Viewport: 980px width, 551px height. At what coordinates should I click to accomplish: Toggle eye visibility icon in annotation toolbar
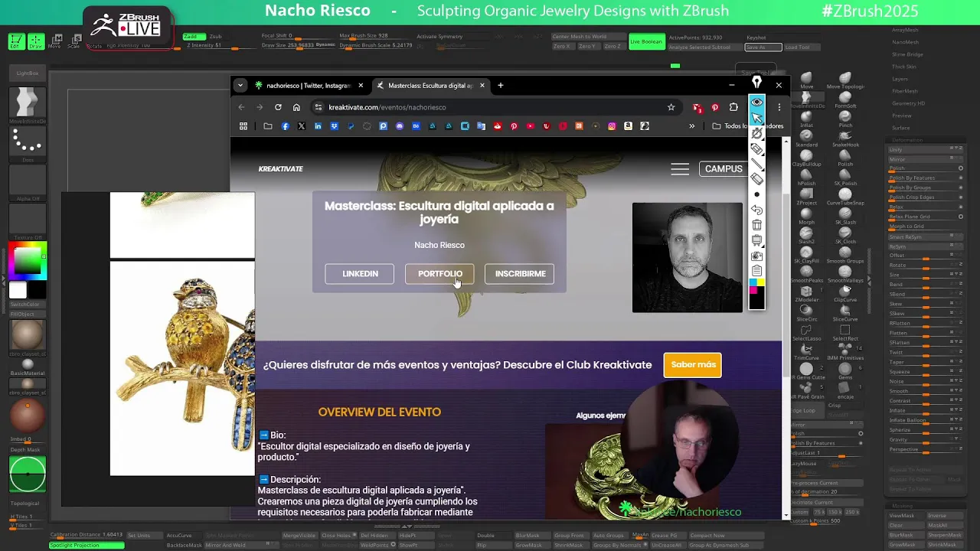(756, 102)
